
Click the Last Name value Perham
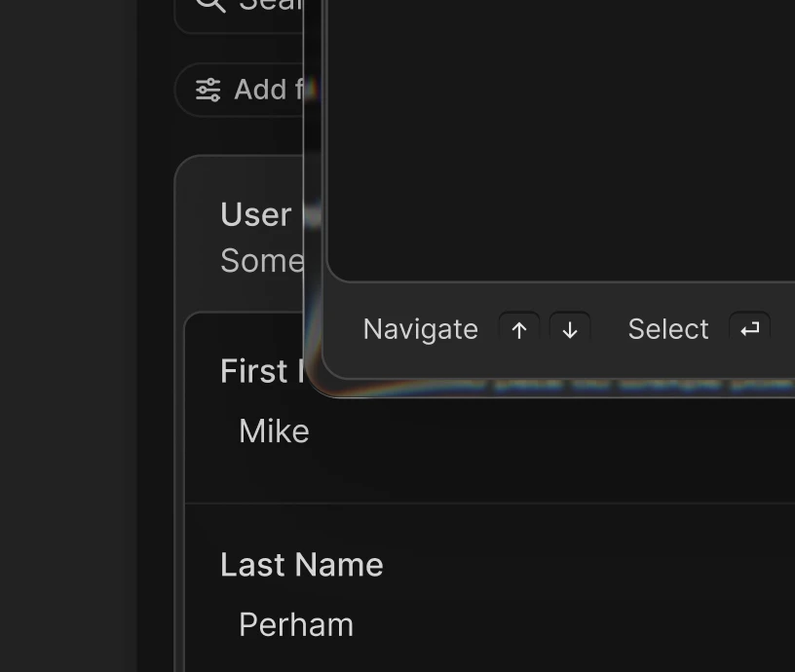point(296,625)
